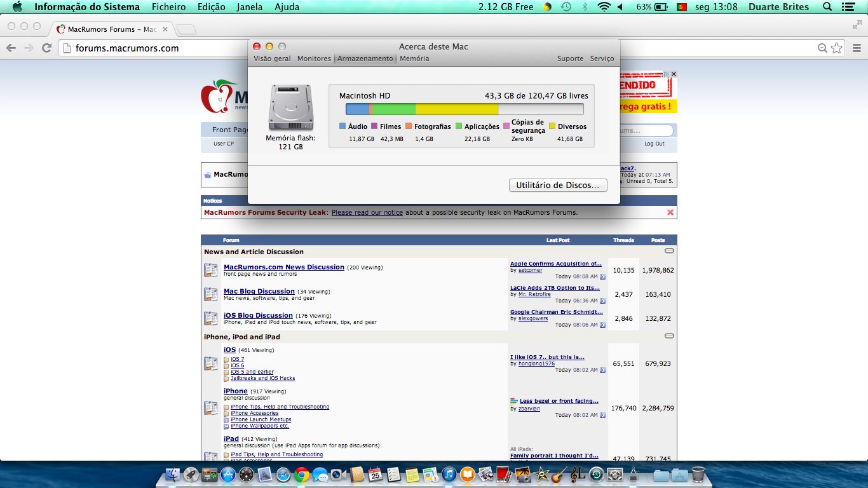This screenshot has height=488, width=868.
Task: Open Time Machine menu bar icon
Action: [566, 7]
